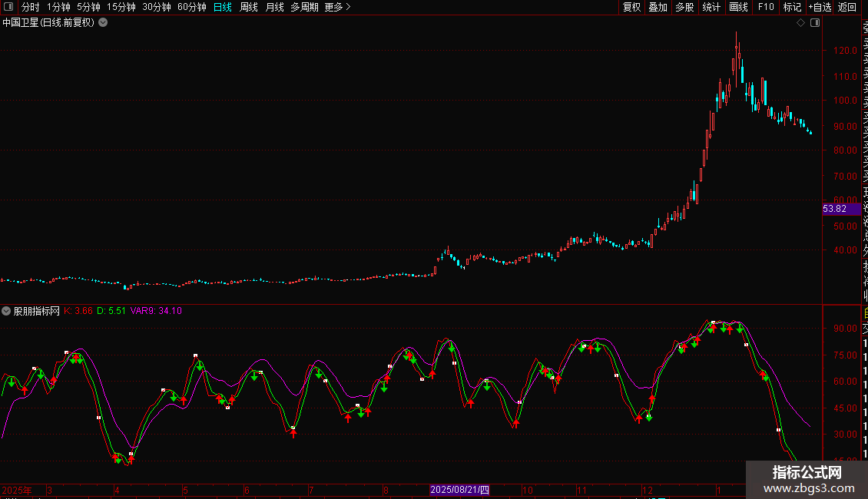Screen dimensions: 868x499
Task: Add stock via +自选 button
Action: (x=820, y=7)
